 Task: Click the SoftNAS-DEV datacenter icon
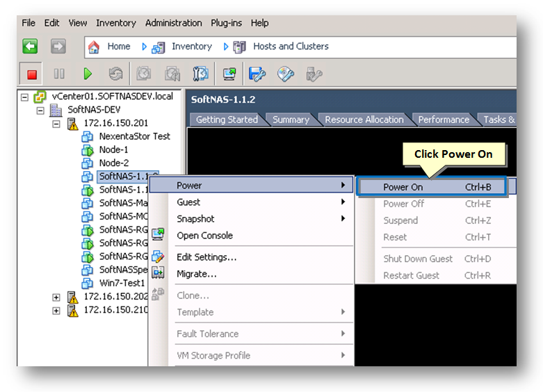tap(56, 110)
